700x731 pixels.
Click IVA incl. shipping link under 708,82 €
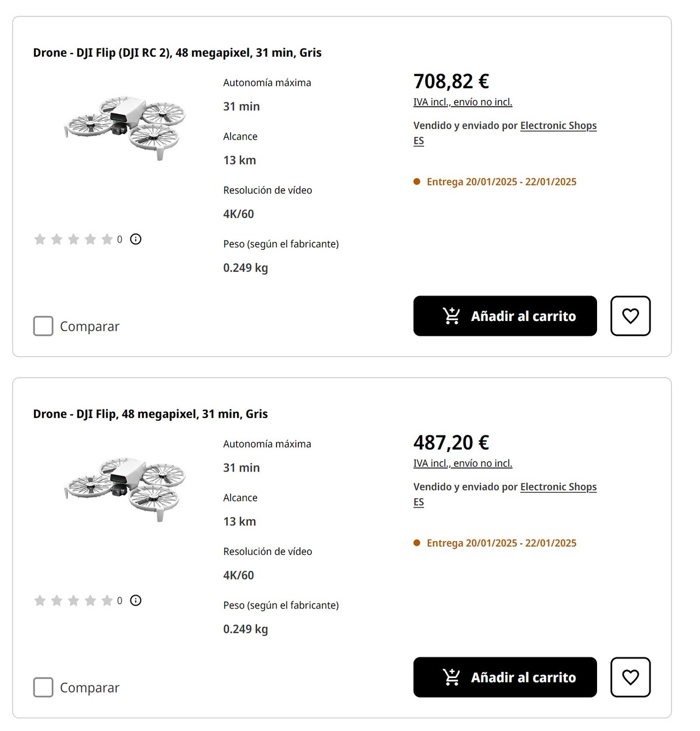tap(462, 102)
